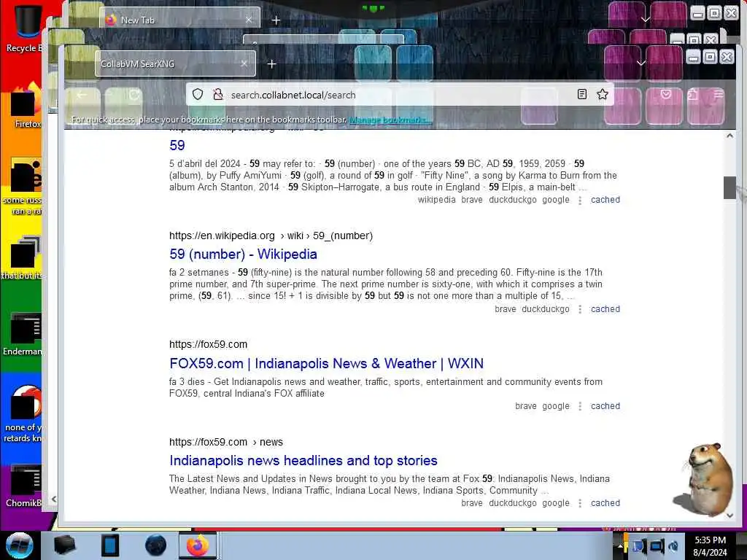The image size is (747, 560).
Task: Open the '59' result title link
Action: (x=177, y=145)
